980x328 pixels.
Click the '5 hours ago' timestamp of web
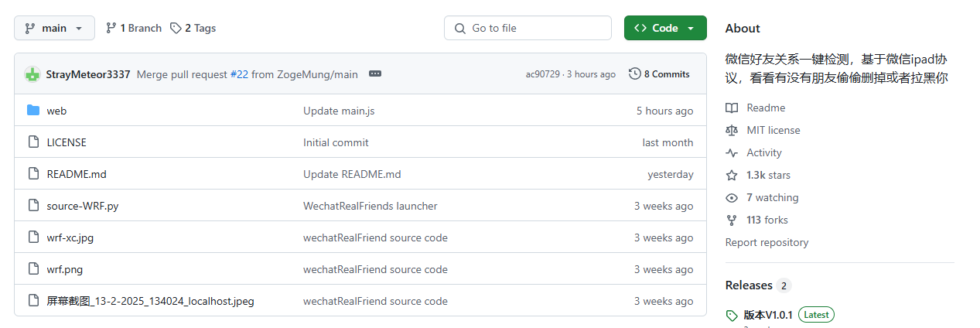(664, 111)
